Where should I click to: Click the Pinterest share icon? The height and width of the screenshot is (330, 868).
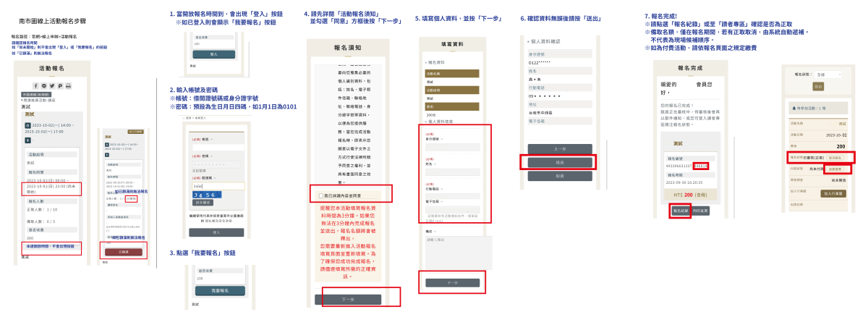tap(59, 85)
